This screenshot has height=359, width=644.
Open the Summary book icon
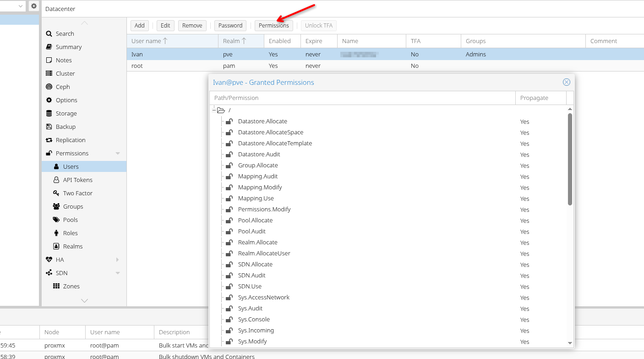[x=49, y=47]
